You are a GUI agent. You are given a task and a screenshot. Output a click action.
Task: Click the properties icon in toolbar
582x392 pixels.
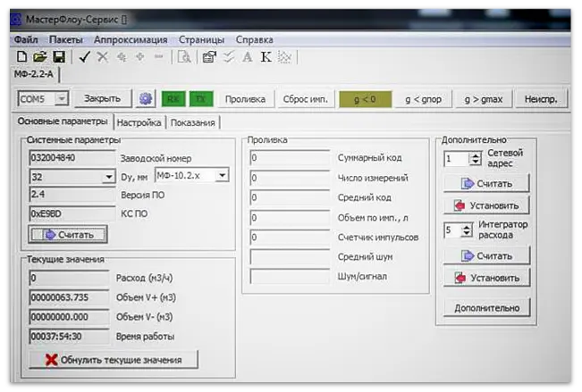[x=209, y=57]
